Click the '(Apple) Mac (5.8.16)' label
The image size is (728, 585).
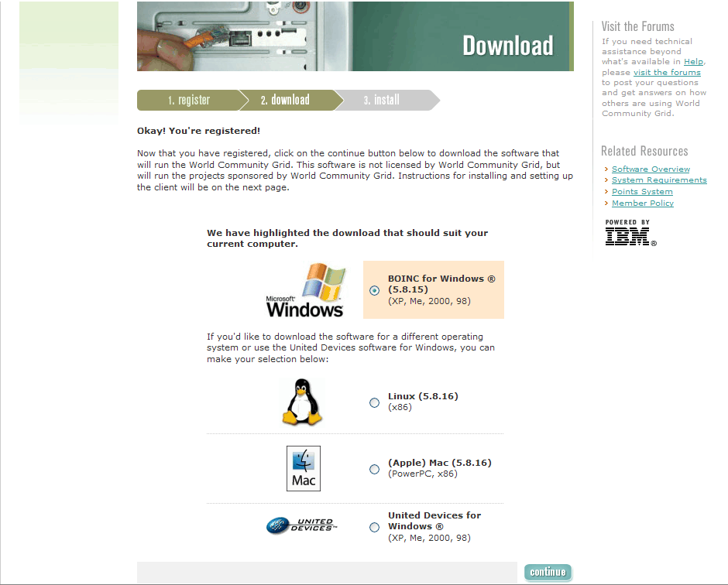(440, 463)
